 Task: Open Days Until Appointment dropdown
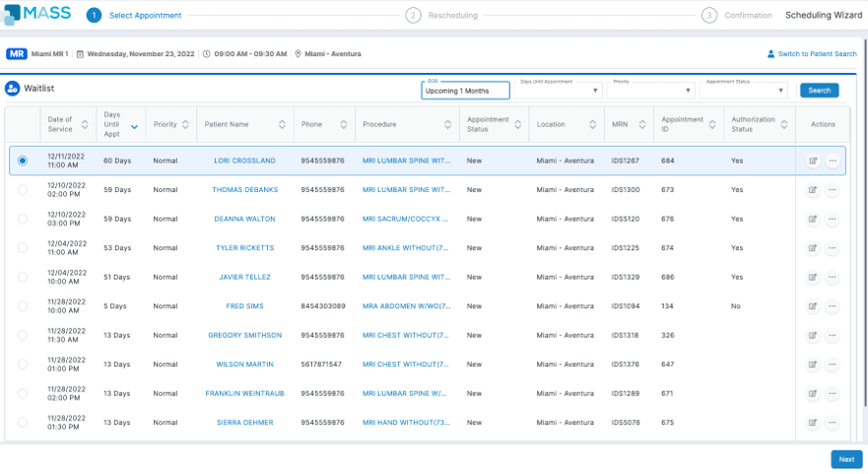click(x=558, y=91)
